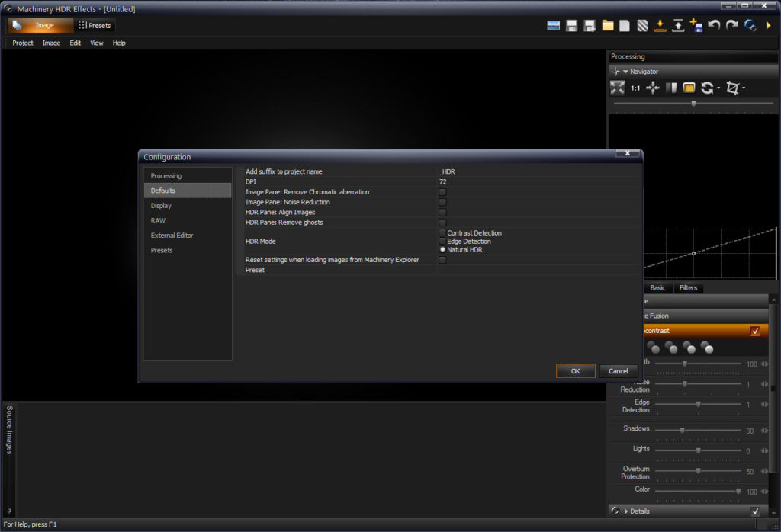Expand the Details section triangle
This screenshot has height=532, width=781.
(626, 511)
